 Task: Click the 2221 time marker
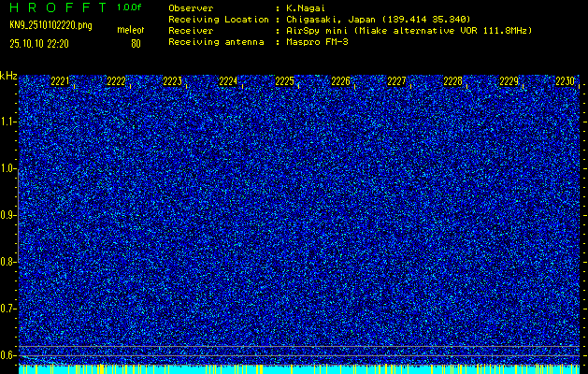(x=60, y=82)
